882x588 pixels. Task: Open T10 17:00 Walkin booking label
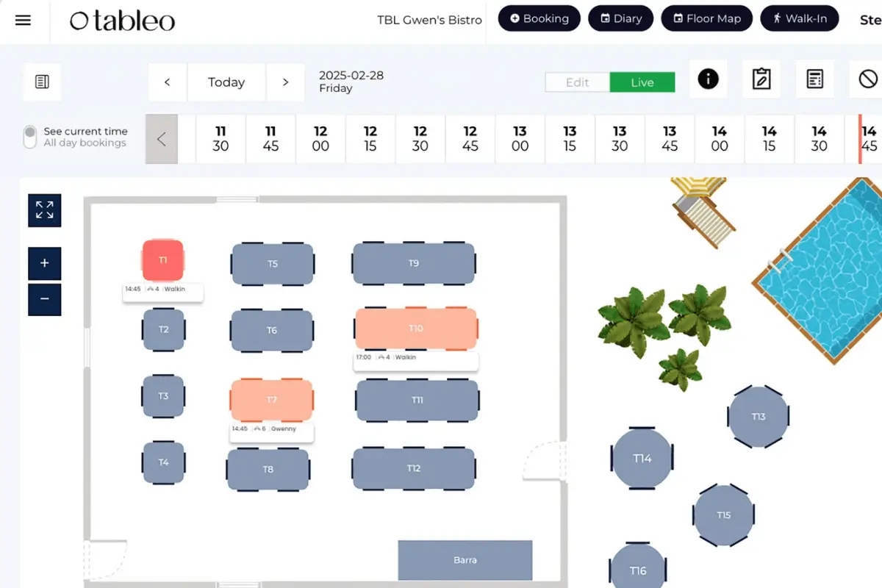pos(416,360)
